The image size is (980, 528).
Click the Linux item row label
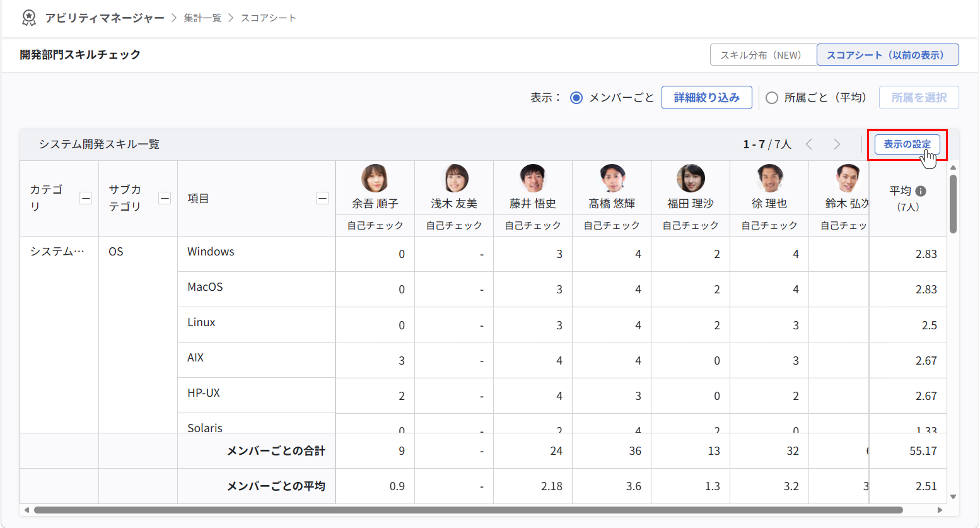[x=201, y=323]
